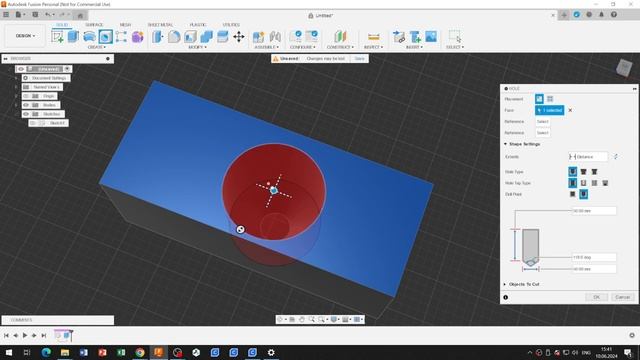Switch to the SURFACE tab
This screenshot has height=360, width=640.
(94, 25)
